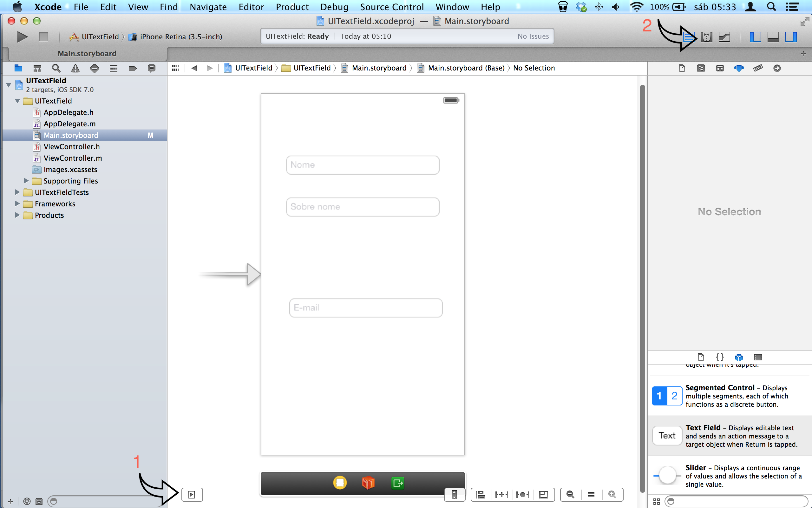812x508 pixels.
Task: Expand the Products folder
Action: (17, 215)
